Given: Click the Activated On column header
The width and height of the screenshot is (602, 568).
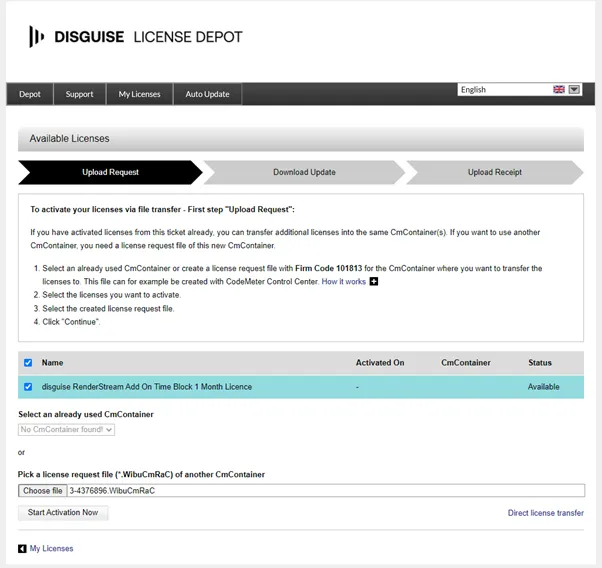Looking at the screenshot, I should 380,363.
